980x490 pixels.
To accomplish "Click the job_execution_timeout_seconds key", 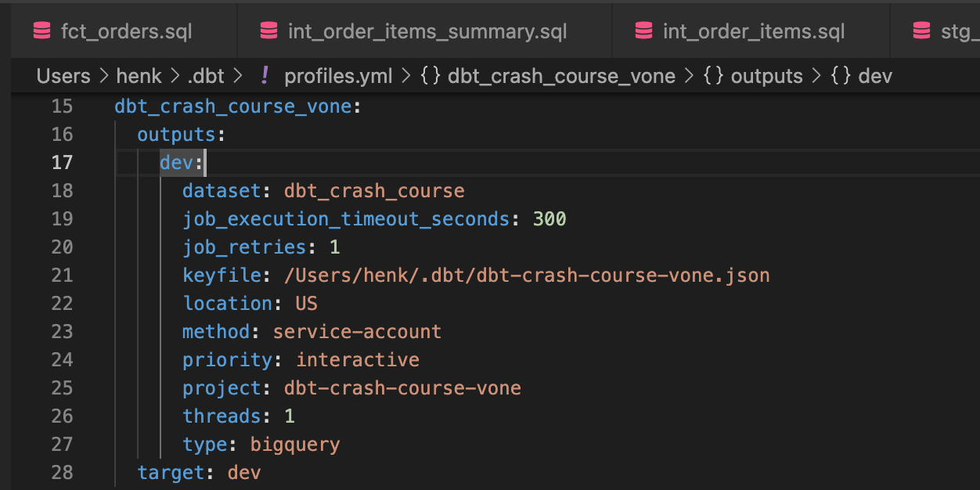I will tap(346, 218).
